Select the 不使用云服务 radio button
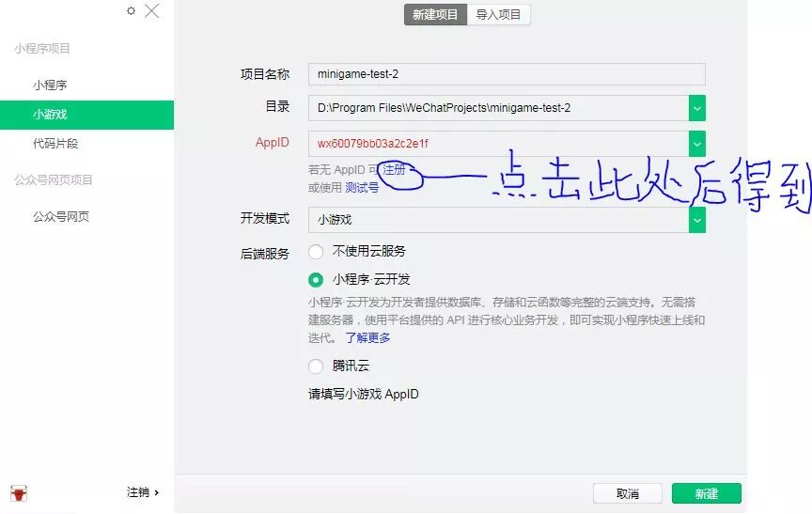 tap(316, 252)
